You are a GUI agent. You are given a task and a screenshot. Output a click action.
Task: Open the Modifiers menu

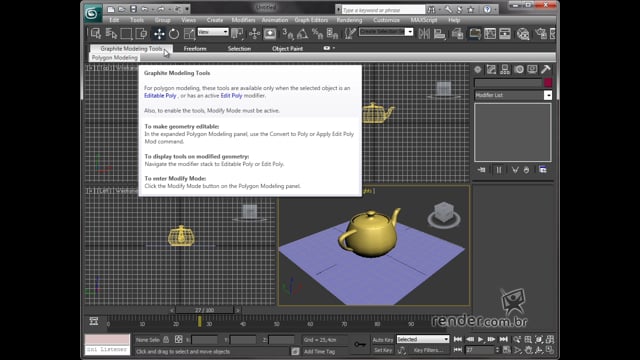pos(243,20)
